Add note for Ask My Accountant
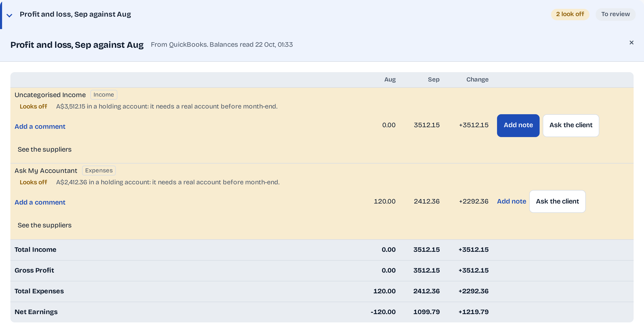This screenshot has height=325, width=644. pos(512,201)
